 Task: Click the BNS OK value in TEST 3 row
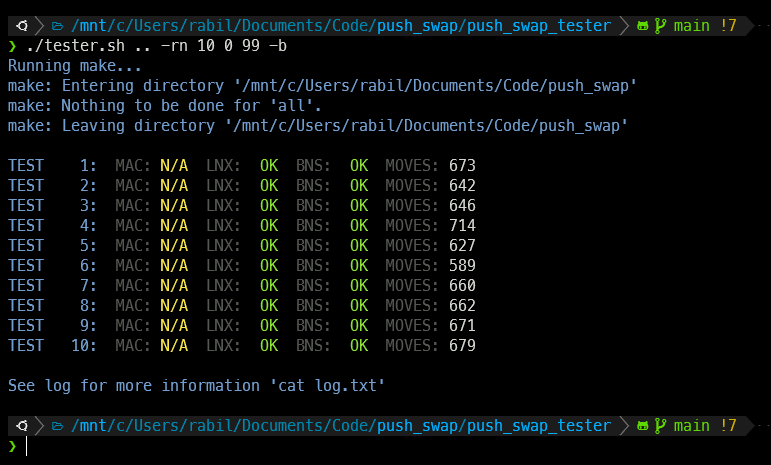tap(359, 205)
